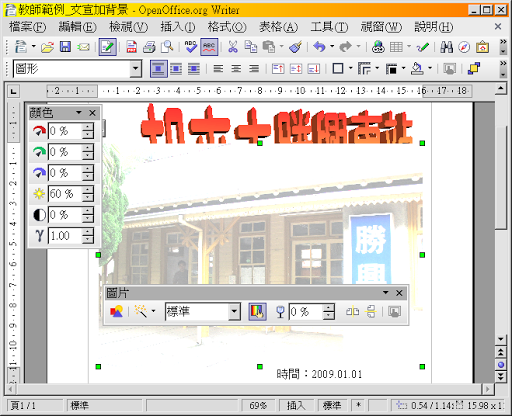Select the Cut scissors icon
Image resolution: width=512 pixels, height=416 pixels.
tap(233, 47)
